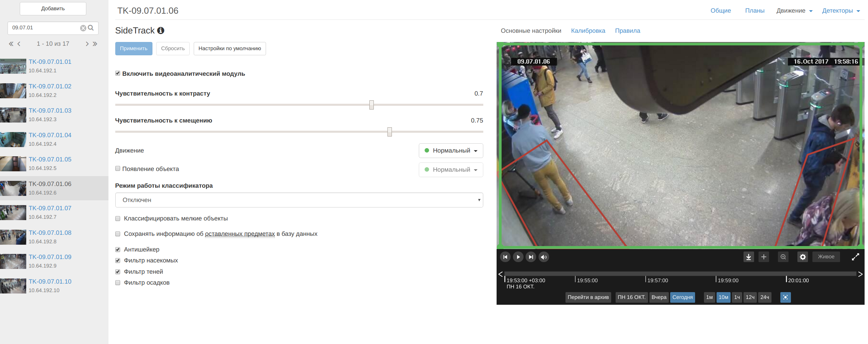Download the video fragment
The width and height of the screenshot is (868, 344).
[x=749, y=257]
